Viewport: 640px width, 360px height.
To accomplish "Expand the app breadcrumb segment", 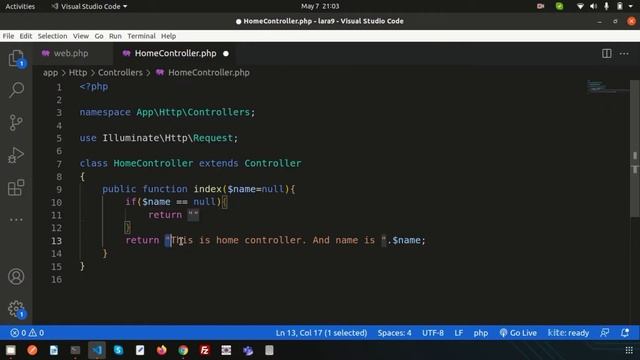I will (x=51, y=73).
